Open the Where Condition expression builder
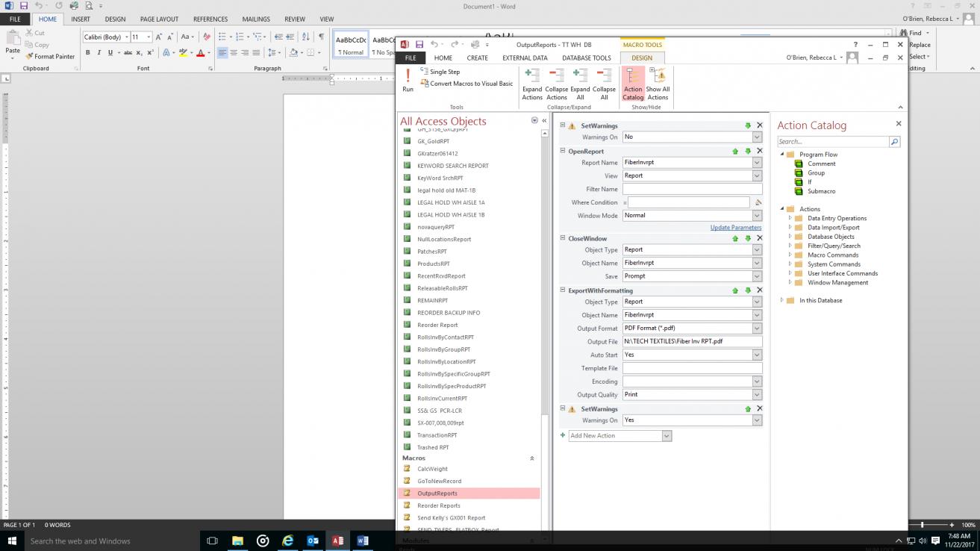Image resolution: width=980 pixels, height=551 pixels. pos(758,202)
